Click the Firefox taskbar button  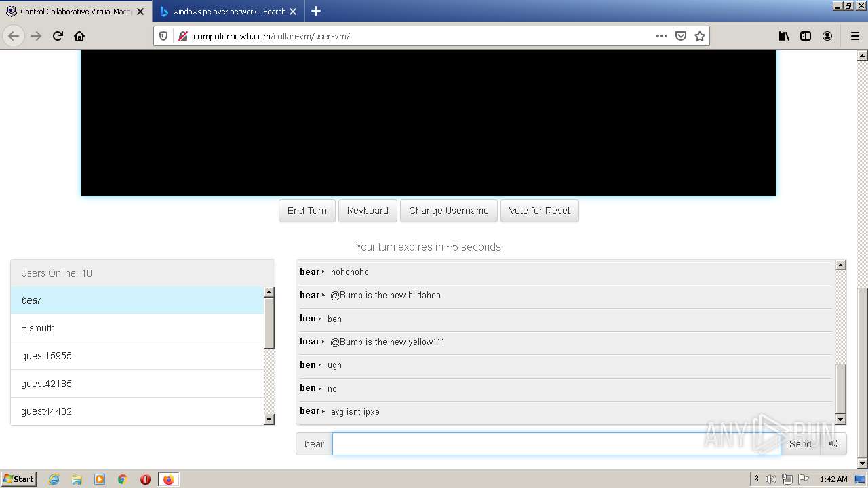pos(168,479)
